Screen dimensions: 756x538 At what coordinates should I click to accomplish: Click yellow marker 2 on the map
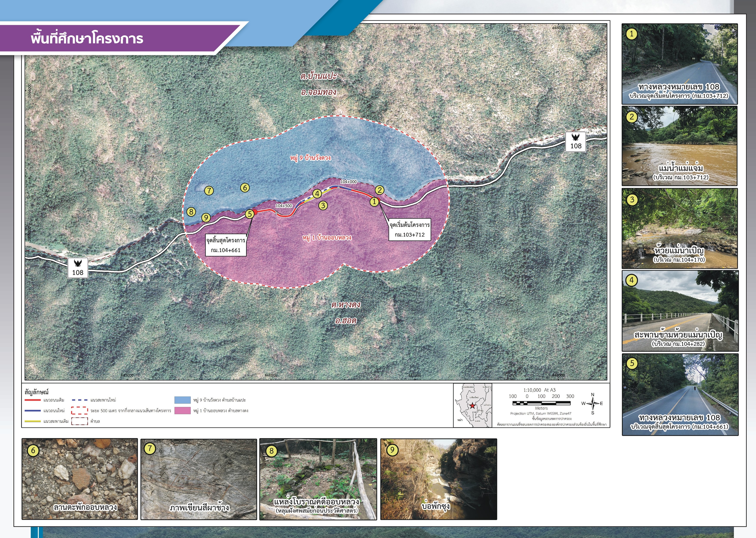(380, 190)
